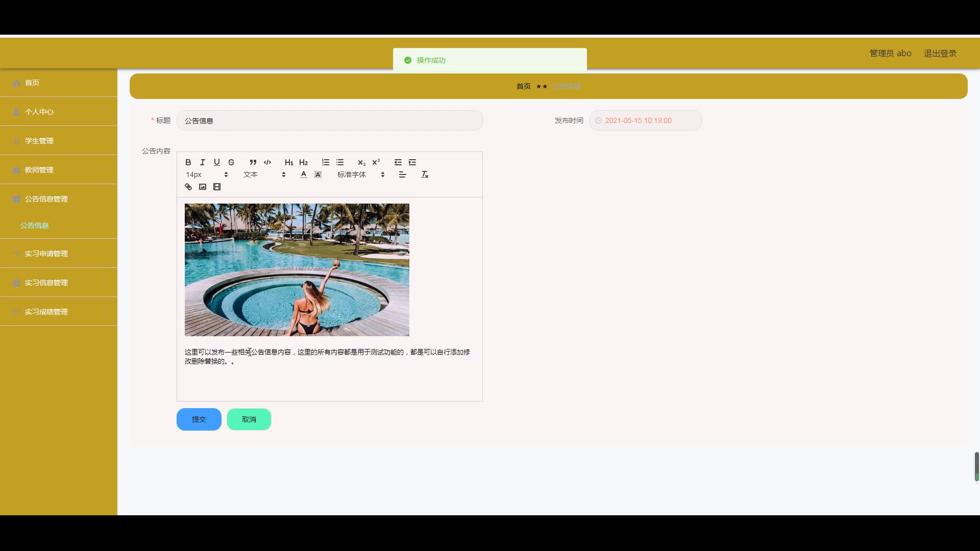Viewport: 980px width, 551px height.
Task: Open 实习申请管理 in the sidebar menu
Action: tap(46, 254)
